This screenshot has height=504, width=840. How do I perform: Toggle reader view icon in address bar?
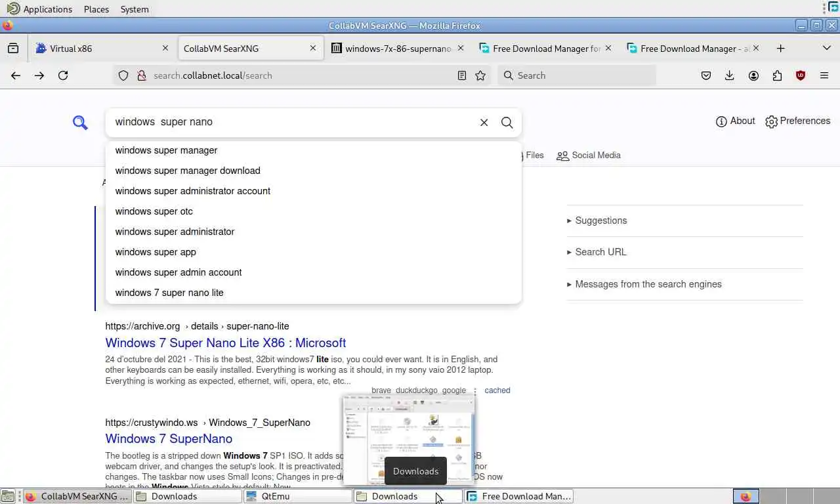(x=462, y=75)
